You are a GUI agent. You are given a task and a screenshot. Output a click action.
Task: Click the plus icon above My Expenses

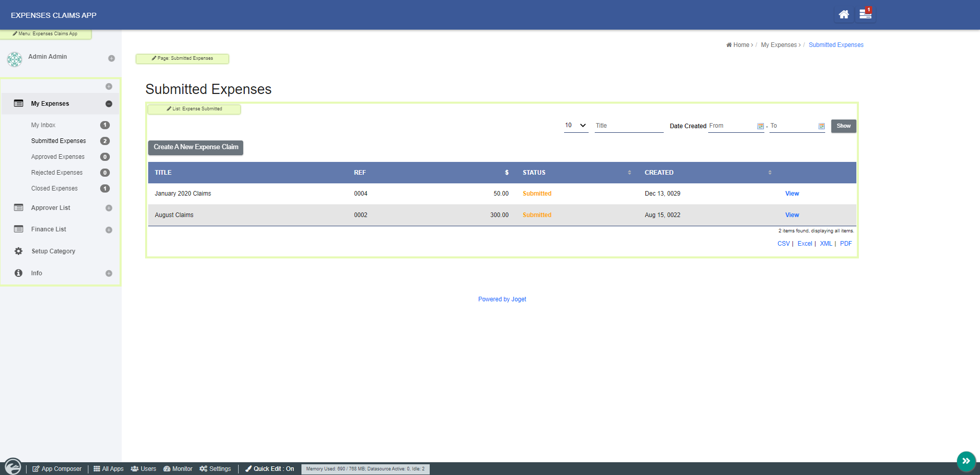[109, 86]
